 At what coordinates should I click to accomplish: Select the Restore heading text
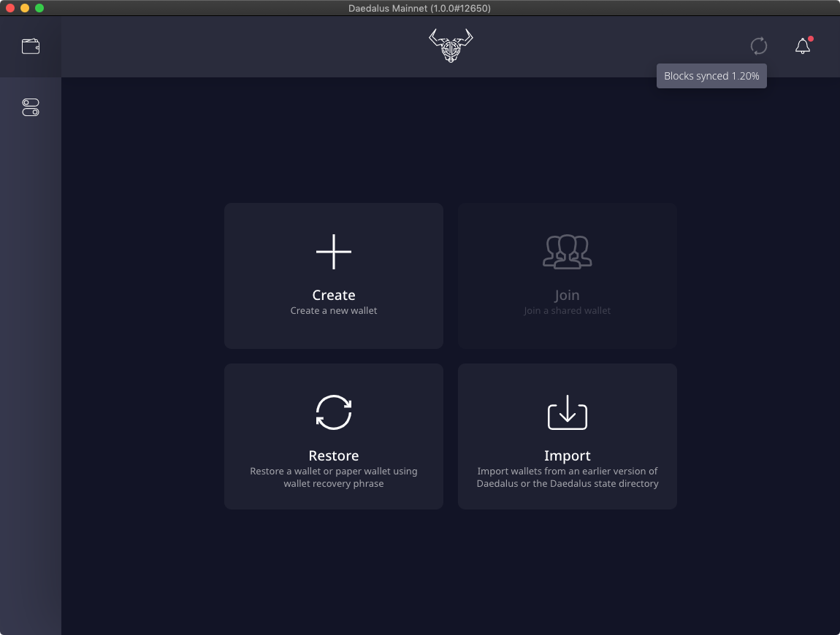(x=334, y=455)
